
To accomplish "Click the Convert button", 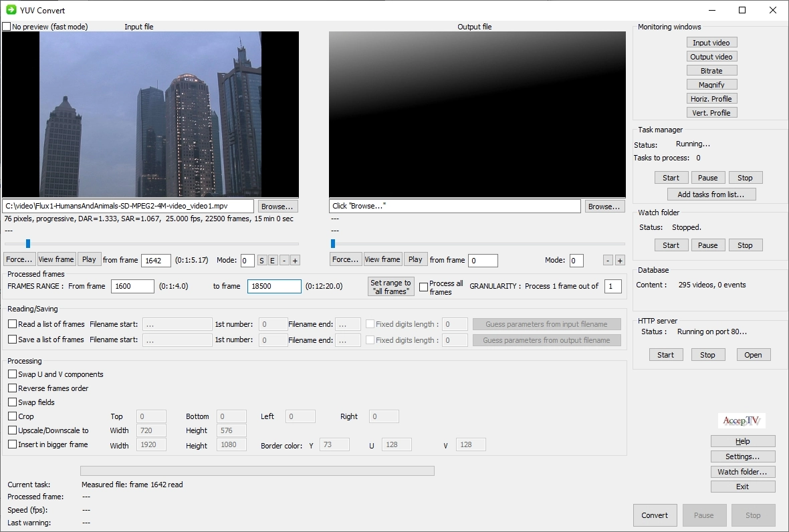I will [655, 515].
